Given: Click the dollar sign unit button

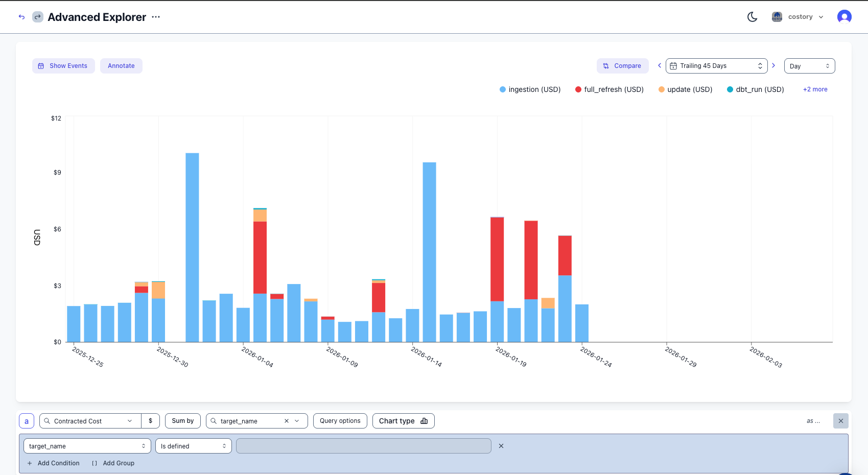Looking at the screenshot, I should [x=150, y=421].
